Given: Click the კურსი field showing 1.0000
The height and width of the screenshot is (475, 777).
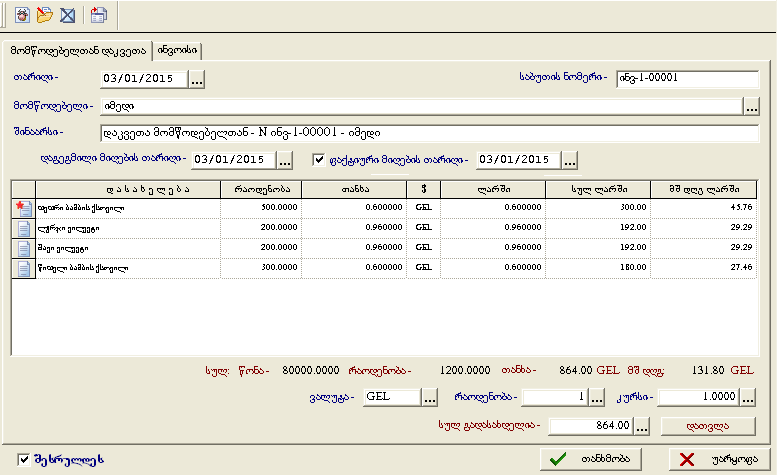Looking at the screenshot, I should click(699, 397).
